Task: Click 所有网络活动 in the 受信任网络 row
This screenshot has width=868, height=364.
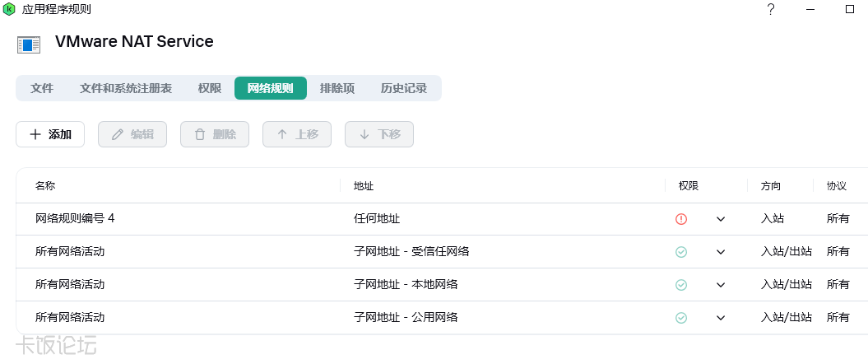Action: (70, 252)
